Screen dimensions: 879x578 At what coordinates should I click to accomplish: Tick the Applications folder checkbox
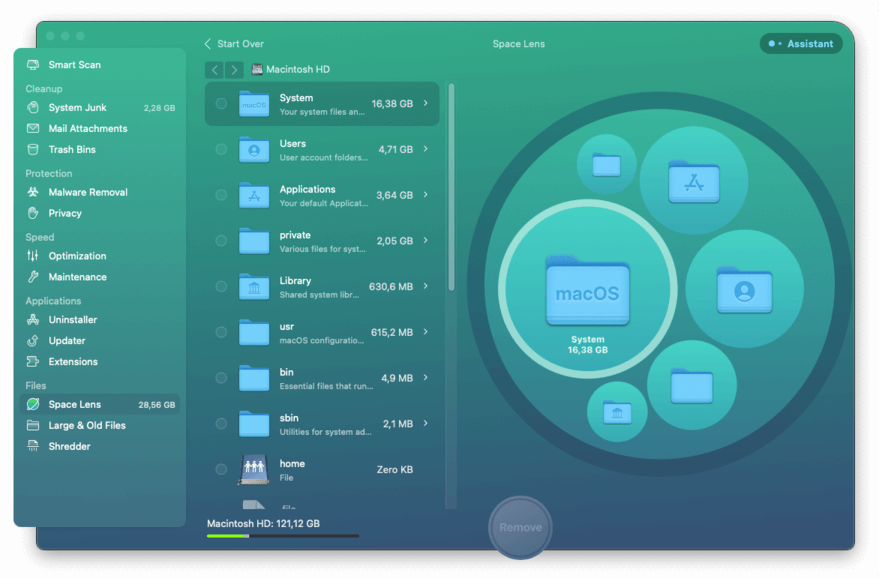point(221,195)
